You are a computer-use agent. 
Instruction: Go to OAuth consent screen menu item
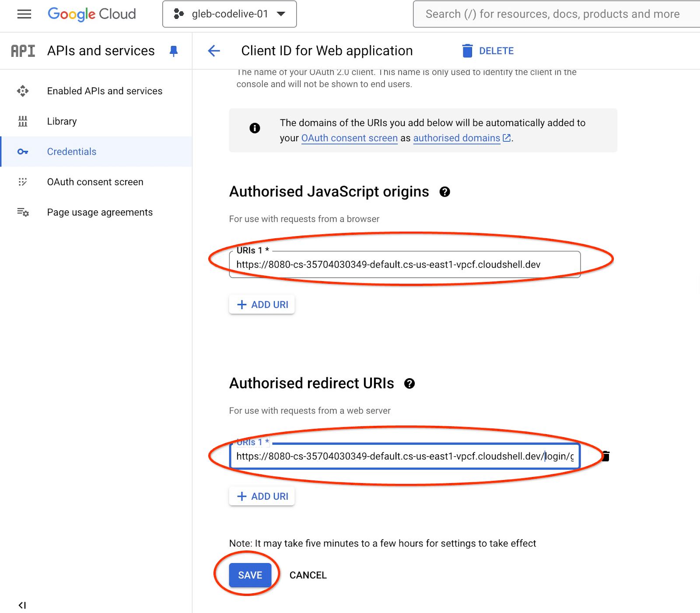tap(95, 182)
